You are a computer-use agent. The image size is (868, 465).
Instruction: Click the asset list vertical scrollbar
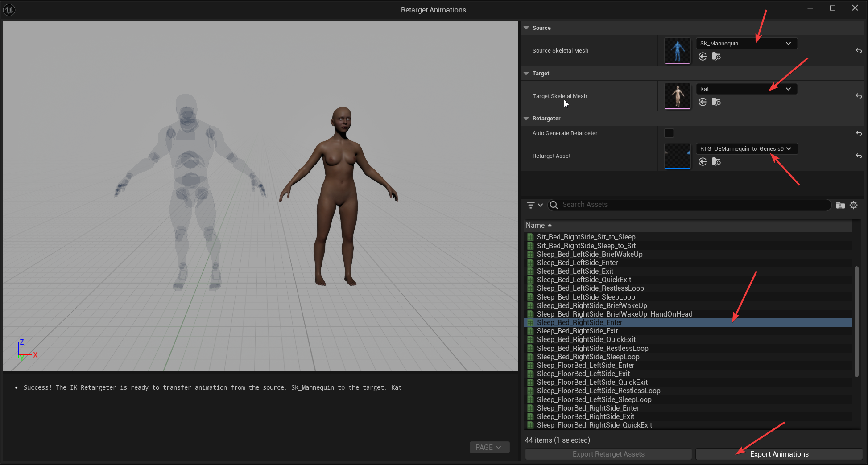click(x=856, y=322)
